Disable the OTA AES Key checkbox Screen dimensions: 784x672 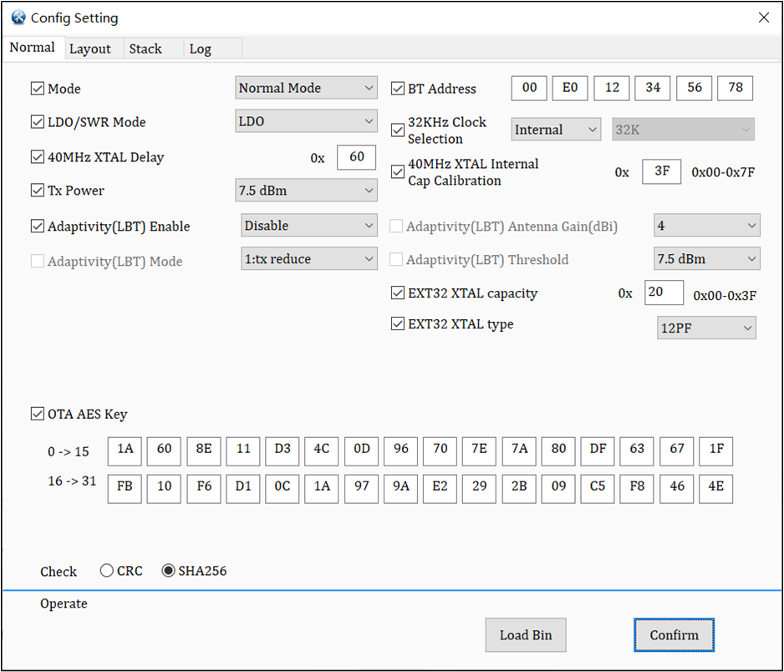(x=38, y=414)
